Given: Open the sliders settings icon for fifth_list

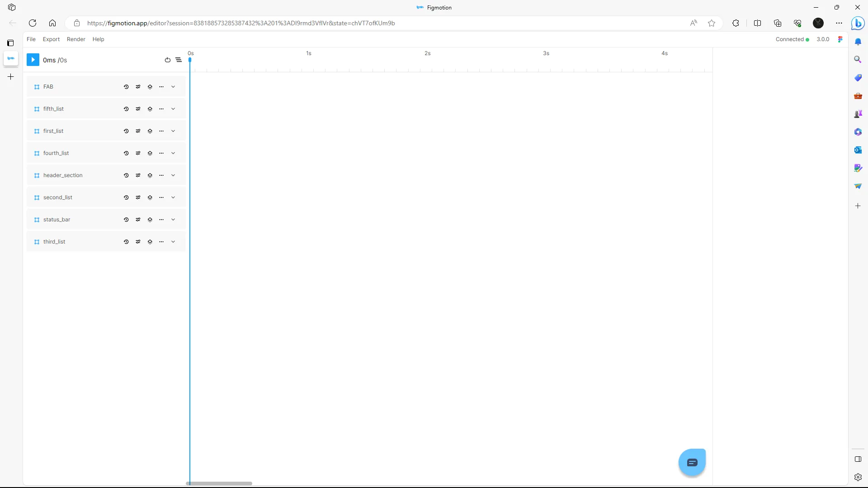Looking at the screenshot, I should (138, 109).
